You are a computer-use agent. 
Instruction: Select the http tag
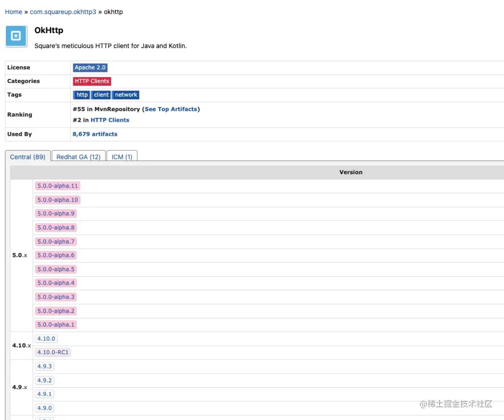tap(82, 95)
